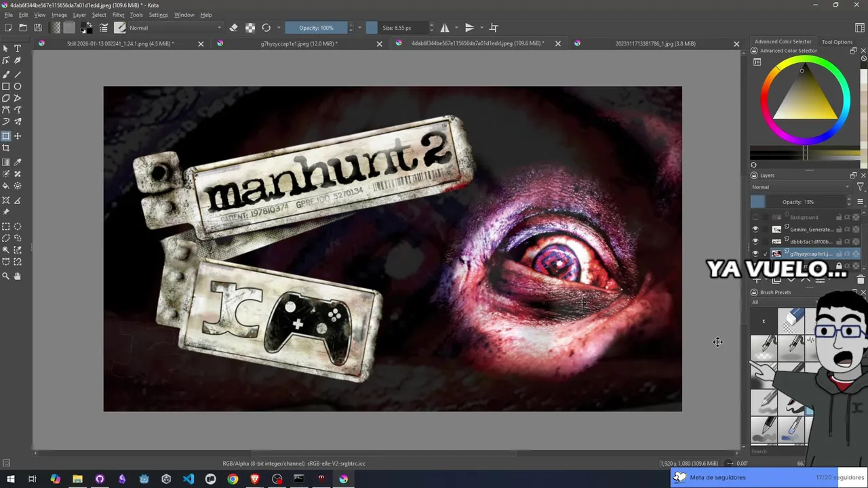The height and width of the screenshot is (488, 868).
Task: Select the Color Sampler eyedropper tool
Action: click(18, 163)
